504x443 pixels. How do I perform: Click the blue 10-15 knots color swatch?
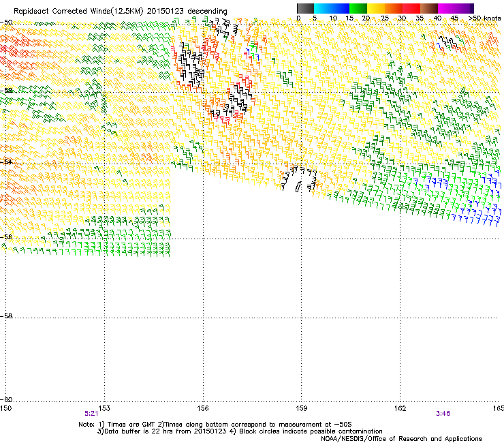pos(341,8)
